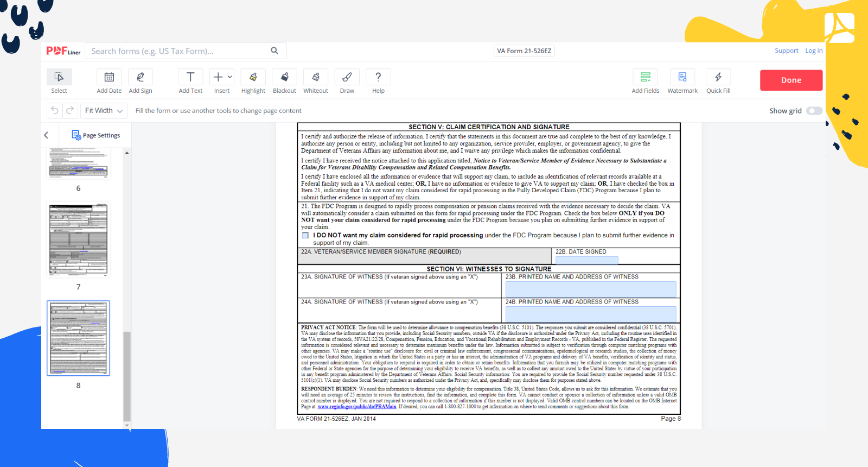The height and width of the screenshot is (467, 868).
Task: Choose the Add Text tool
Action: tap(190, 78)
